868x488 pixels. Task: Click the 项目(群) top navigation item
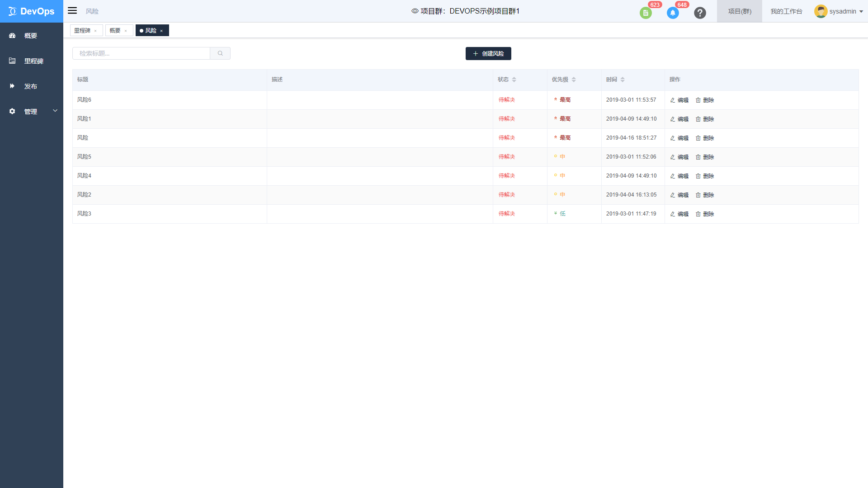tap(740, 11)
